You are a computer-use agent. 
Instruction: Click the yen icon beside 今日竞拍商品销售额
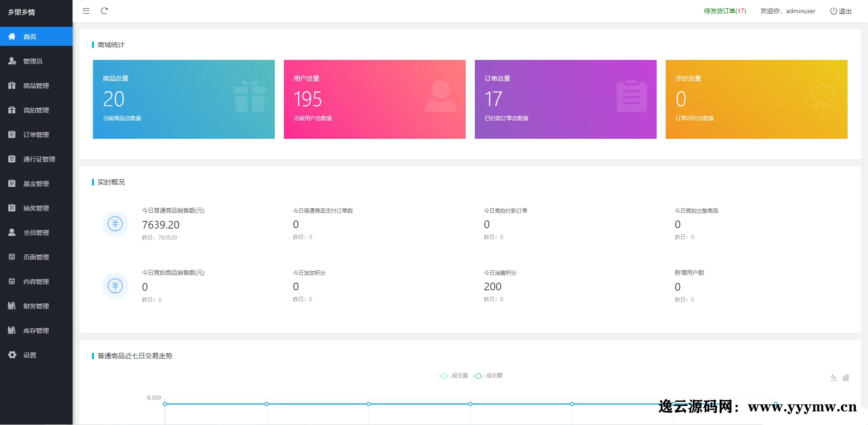pos(115,286)
